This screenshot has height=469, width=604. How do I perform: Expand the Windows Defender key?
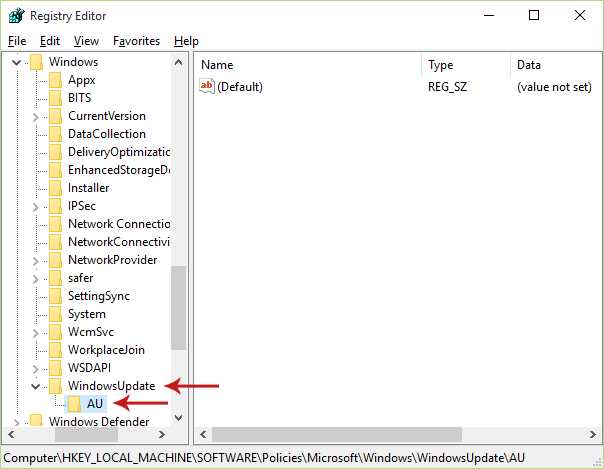point(16,422)
